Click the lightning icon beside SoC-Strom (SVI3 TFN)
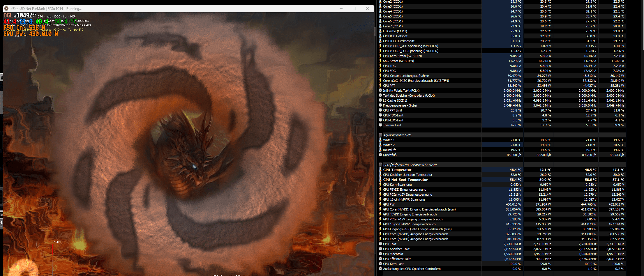This screenshot has width=644, height=276. pos(380,61)
